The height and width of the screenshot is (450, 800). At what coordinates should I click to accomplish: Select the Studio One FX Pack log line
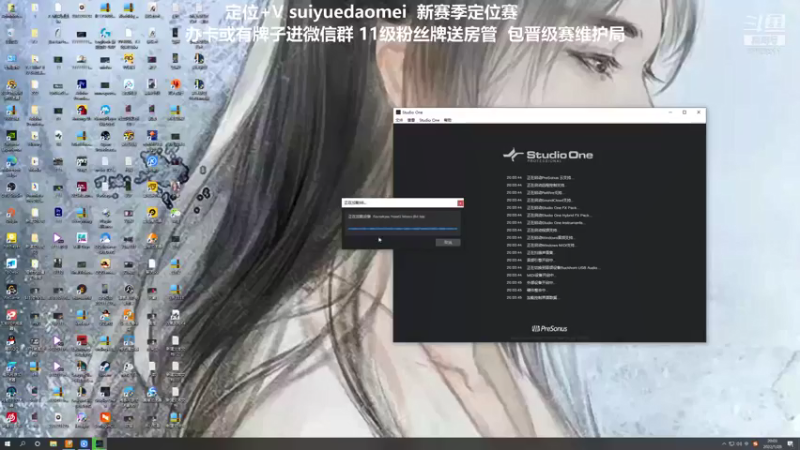click(542, 208)
